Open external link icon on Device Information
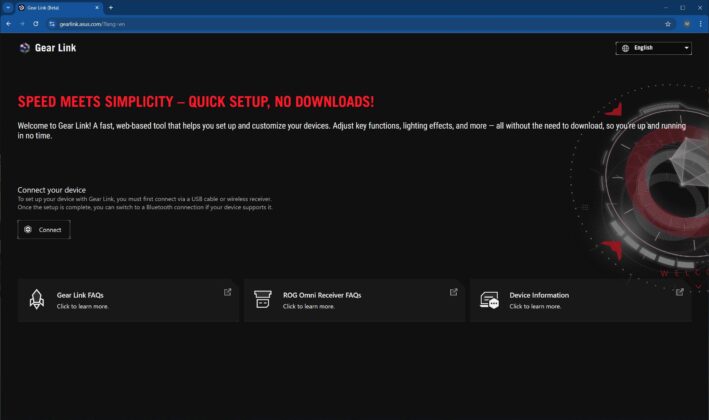This screenshot has width=709, height=420. 680,292
